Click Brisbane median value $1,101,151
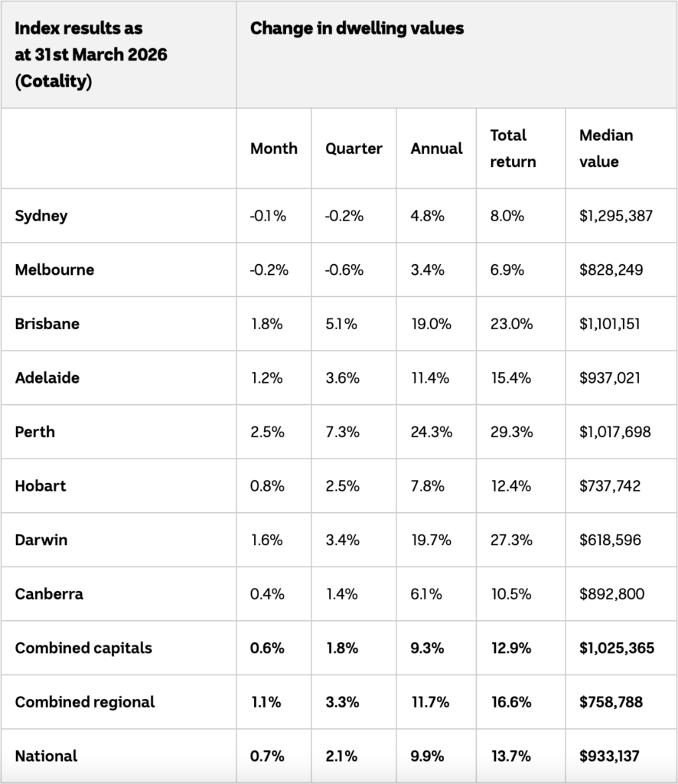Viewport: 678px width, 784px height. (610, 324)
